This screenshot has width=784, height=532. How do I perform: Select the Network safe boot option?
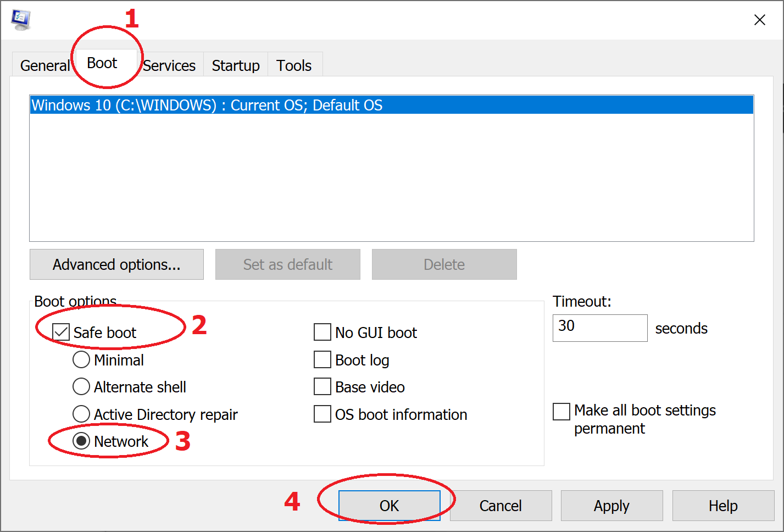click(x=81, y=441)
